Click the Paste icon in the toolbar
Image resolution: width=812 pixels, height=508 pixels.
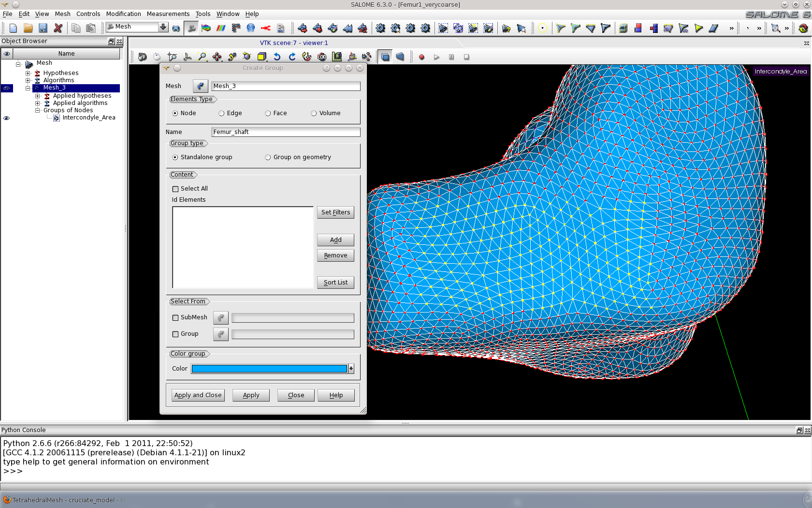click(91, 28)
